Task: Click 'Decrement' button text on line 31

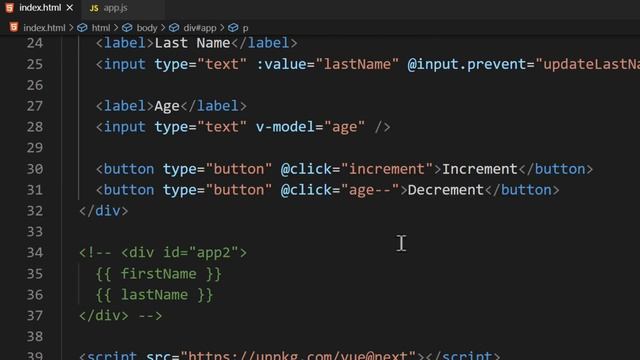Action: [445, 190]
